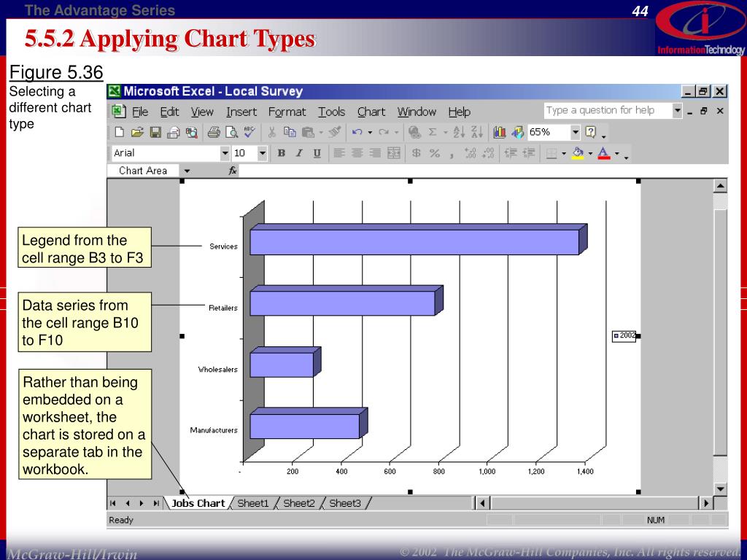Open the Undo history dropdown arrow
The width and height of the screenshot is (747, 560).
click(370, 133)
